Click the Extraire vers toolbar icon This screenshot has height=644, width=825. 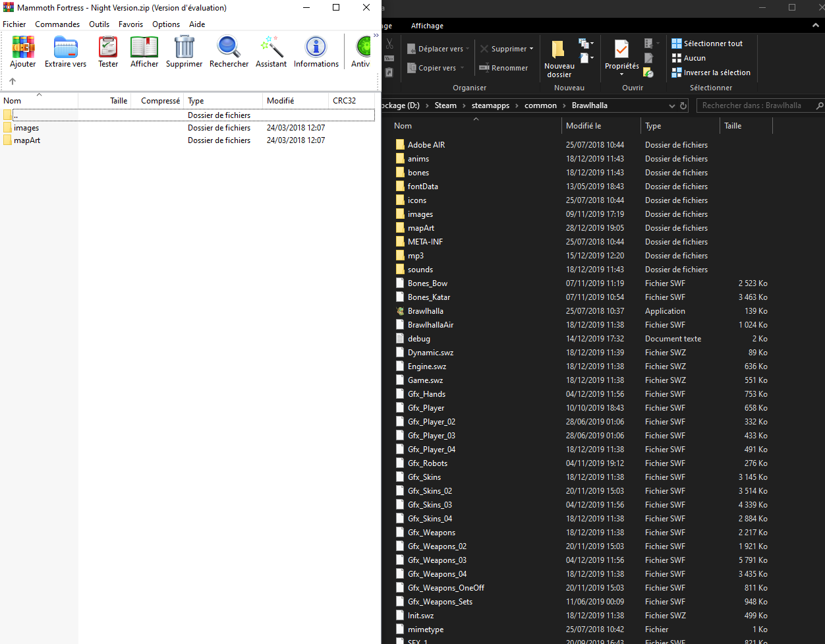click(65, 47)
